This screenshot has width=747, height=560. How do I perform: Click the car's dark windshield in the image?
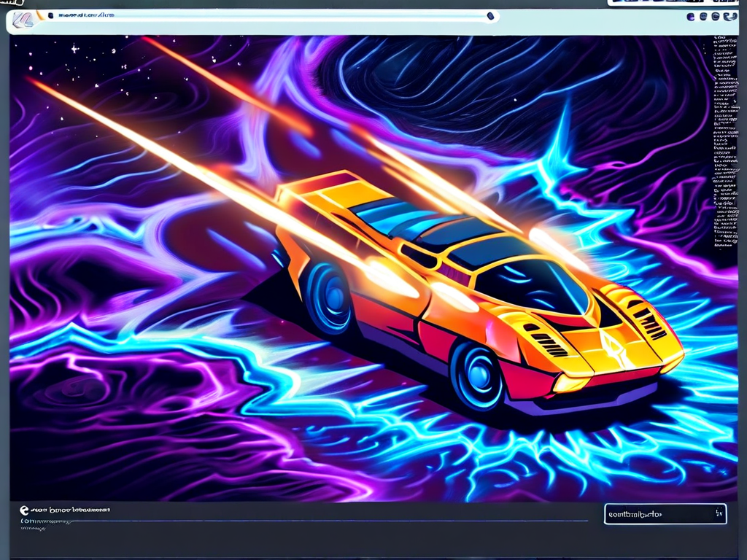tap(529, 284)
